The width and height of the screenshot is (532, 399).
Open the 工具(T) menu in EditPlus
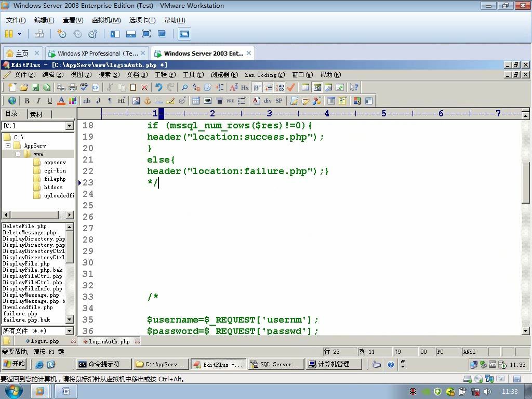pyautogui.click(x=193, y=75)
